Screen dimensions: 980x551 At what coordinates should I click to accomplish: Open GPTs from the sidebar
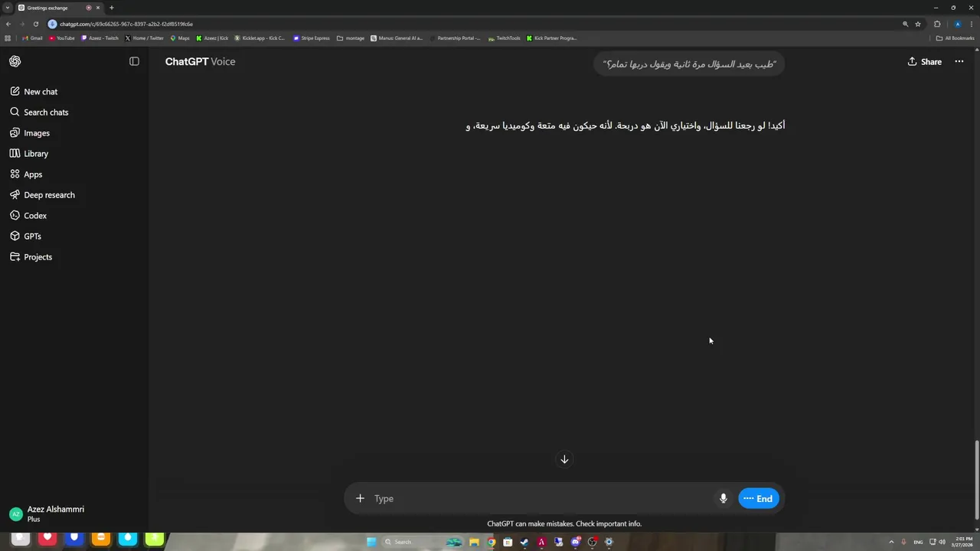coord(73,236)
